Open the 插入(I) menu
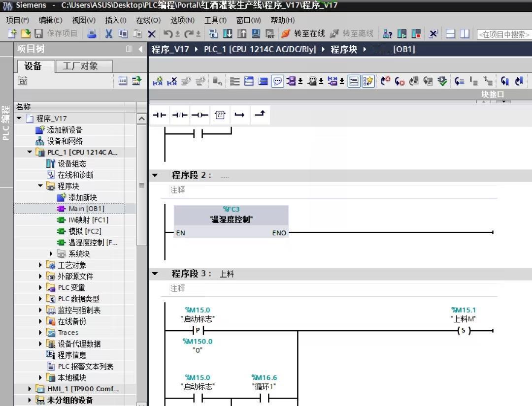Image resolution: width=532 pixels, height=406 pixels. pyautogui.click(x=116, y=20)
